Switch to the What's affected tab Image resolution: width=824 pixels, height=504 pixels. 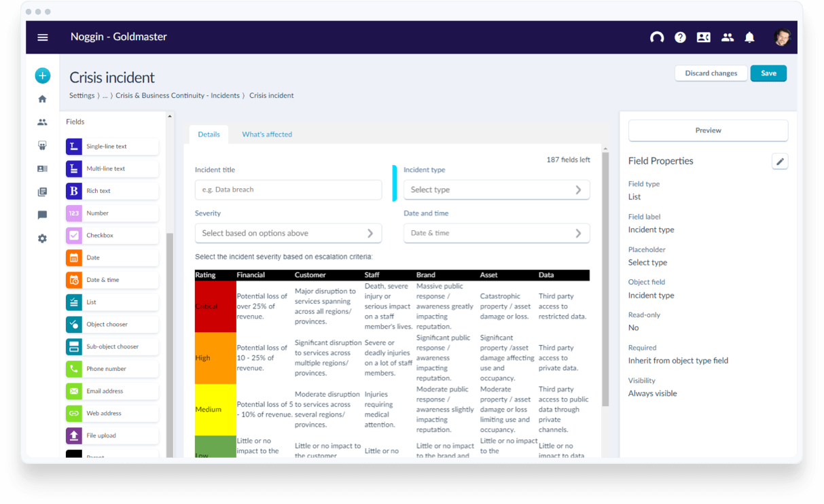coord(267,134)
